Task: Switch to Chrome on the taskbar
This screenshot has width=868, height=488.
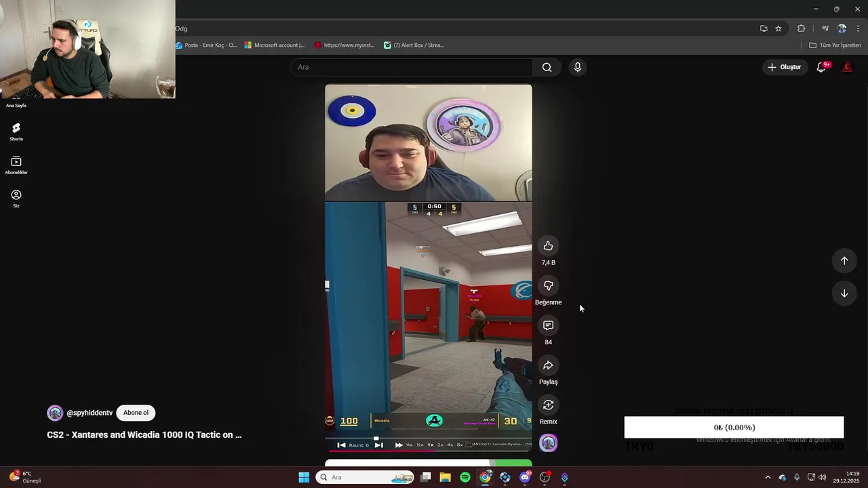Action: [x=485, y=478]
